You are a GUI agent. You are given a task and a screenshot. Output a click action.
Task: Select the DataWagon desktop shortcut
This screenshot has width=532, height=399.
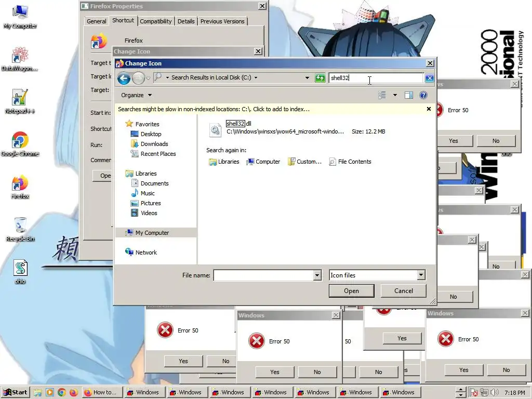(x=20, y=59)
